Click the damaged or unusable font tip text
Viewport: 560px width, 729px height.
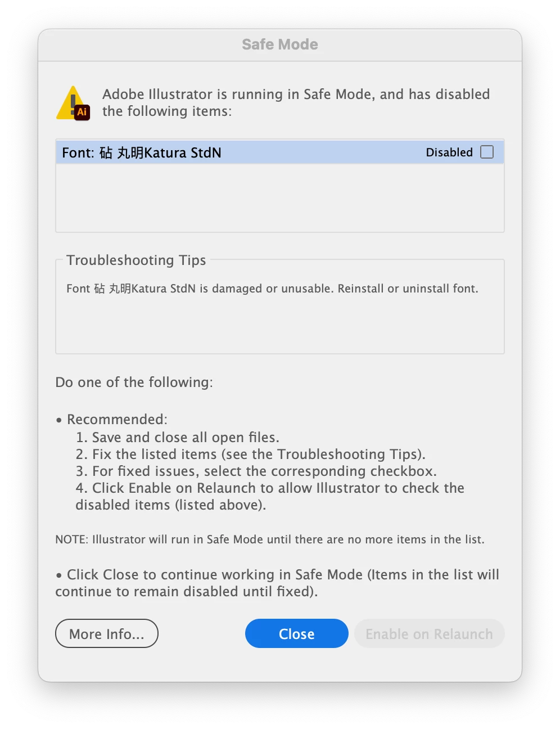(x=272, y=289)
